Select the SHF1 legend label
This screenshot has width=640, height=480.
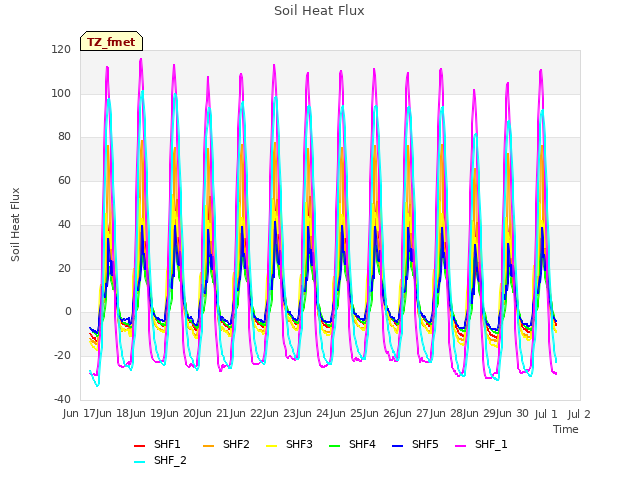click(167, 444)
